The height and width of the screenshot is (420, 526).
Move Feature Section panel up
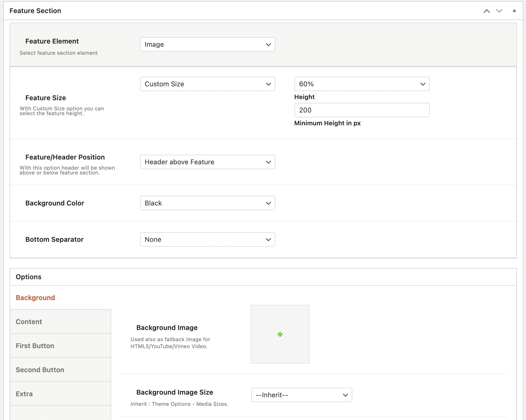(x=486, y=11)
